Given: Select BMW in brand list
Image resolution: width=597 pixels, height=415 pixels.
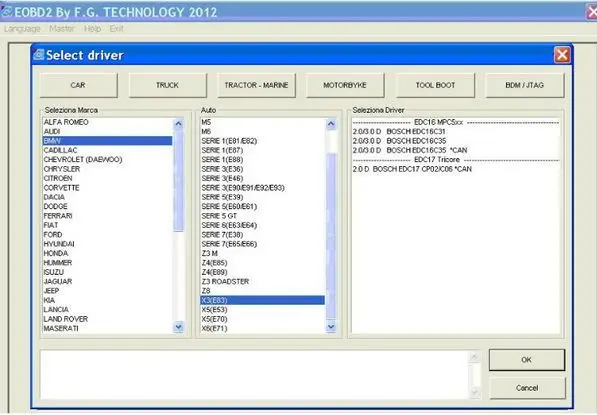Looking at the screenshot, I should (107, 141).
